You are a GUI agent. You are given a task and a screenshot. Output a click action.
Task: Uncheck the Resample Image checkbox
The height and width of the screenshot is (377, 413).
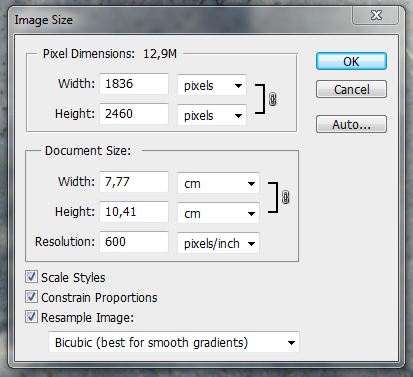tap(31, 317)
